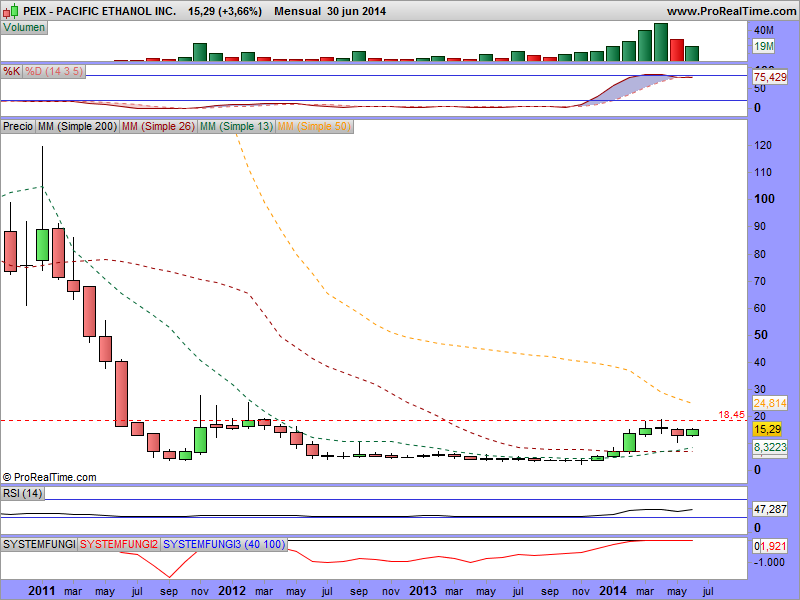Select the 70 price axis tick
This screenshot has width=800, height=600.
coord(760,281)
